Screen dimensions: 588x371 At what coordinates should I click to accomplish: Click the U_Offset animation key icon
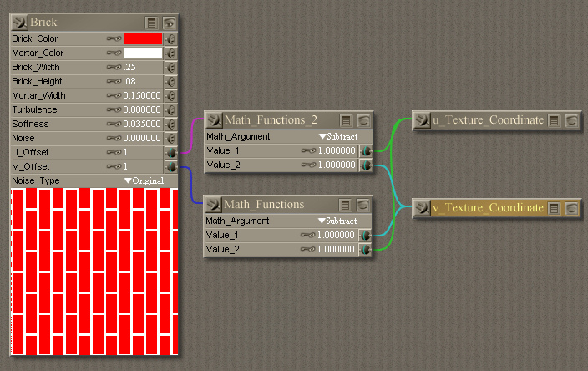(x=114, y=153)
